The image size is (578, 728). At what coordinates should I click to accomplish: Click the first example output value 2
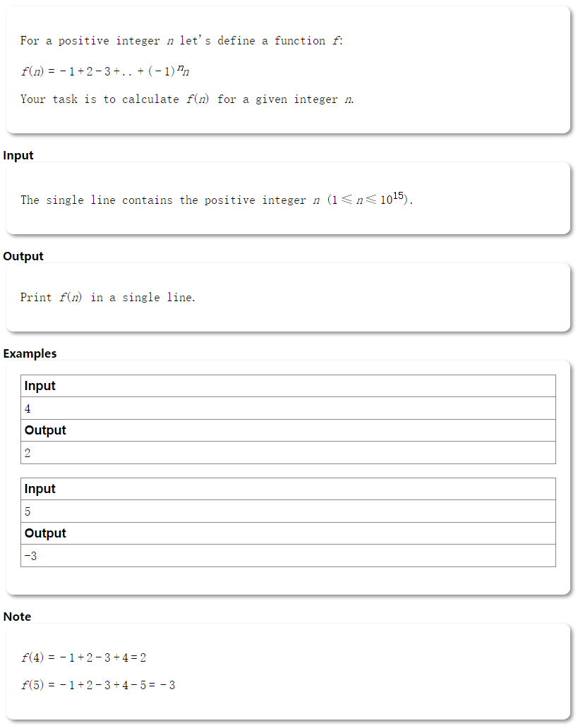click(288, 453)
